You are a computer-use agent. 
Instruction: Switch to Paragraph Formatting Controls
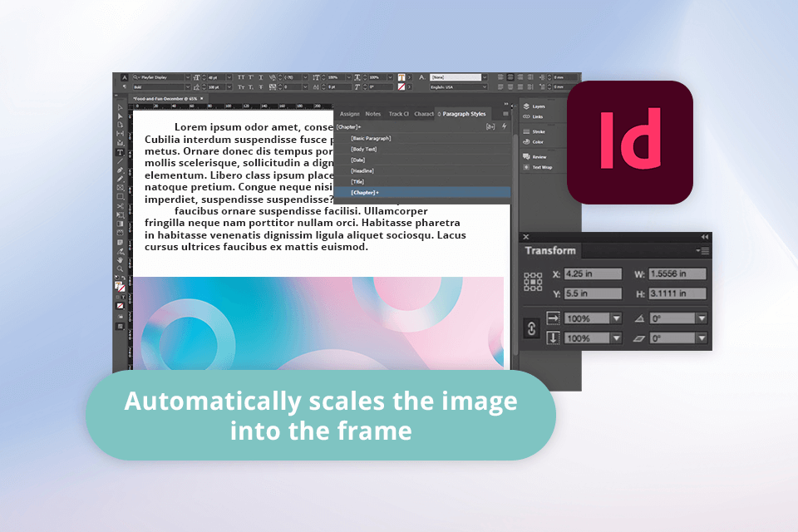coord(126,86)
